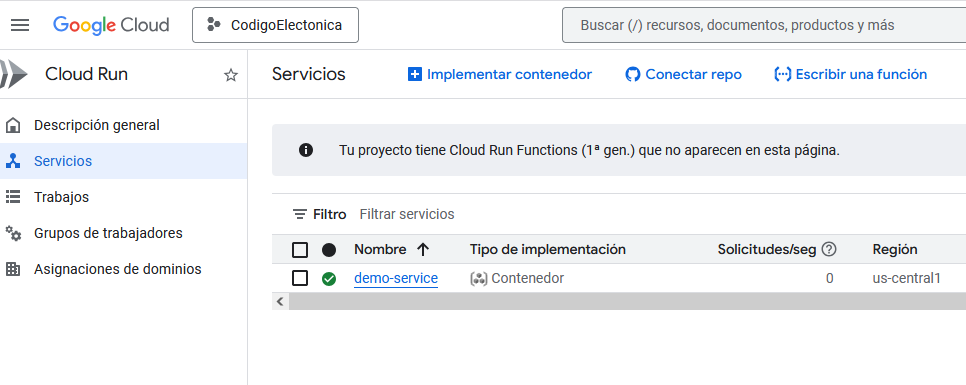Select the demo-service row checkbox
This screenshot has height=385, width=966.
click(300, 278)
